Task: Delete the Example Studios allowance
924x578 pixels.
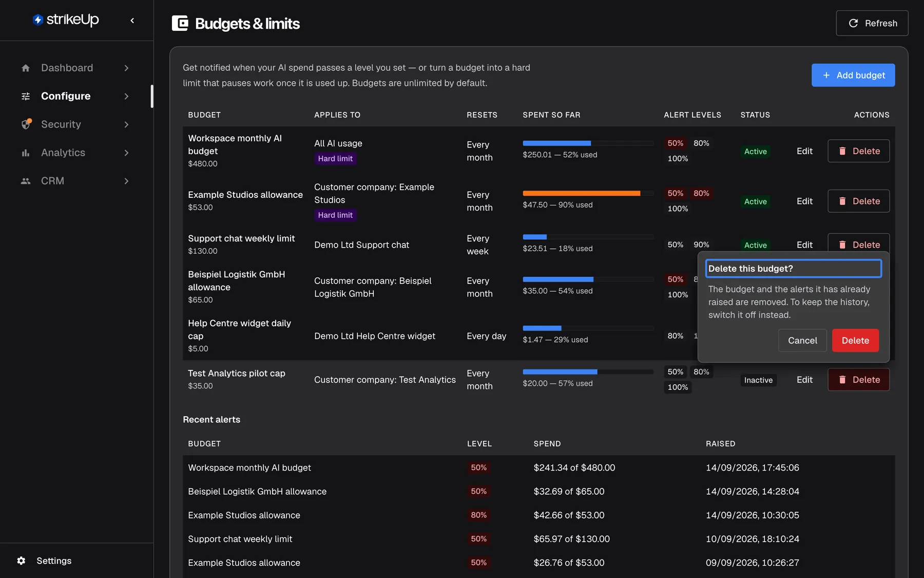Action: 858,201
